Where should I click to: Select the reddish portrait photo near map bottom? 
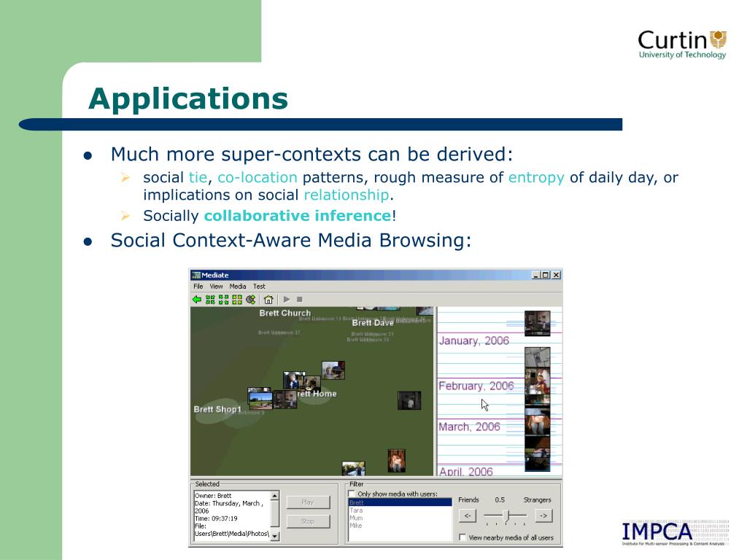[396, 461]
